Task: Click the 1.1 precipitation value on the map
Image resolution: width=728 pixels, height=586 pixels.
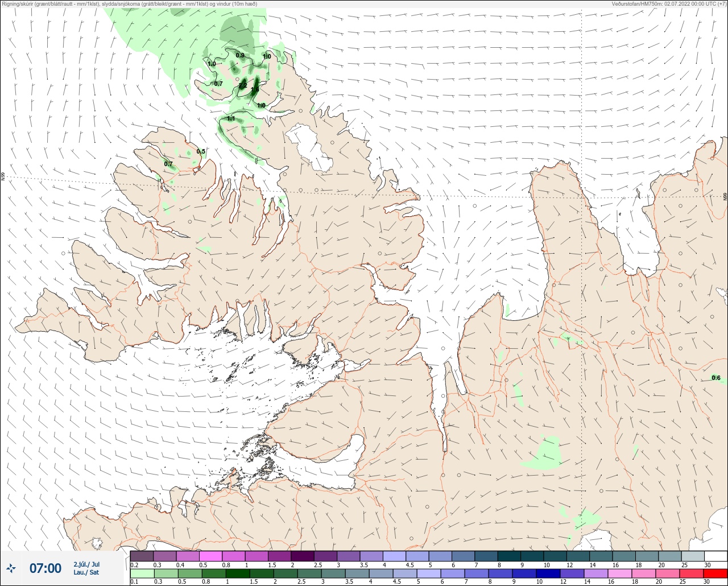Action: [x=231, y=118]
